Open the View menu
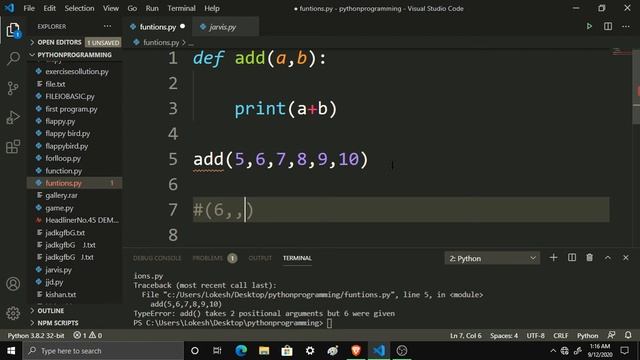Screen dimensions: 640x360 coord(111,8)
